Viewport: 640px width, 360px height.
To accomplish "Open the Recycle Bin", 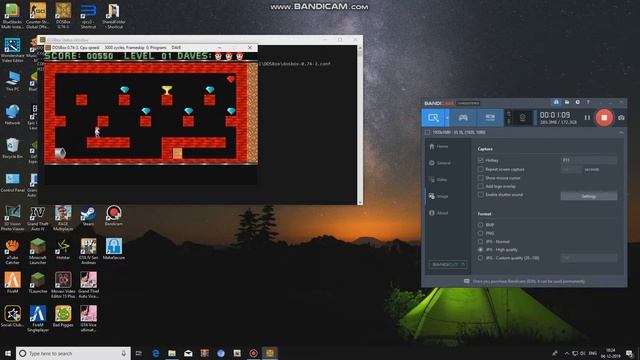I will (12, 148).
